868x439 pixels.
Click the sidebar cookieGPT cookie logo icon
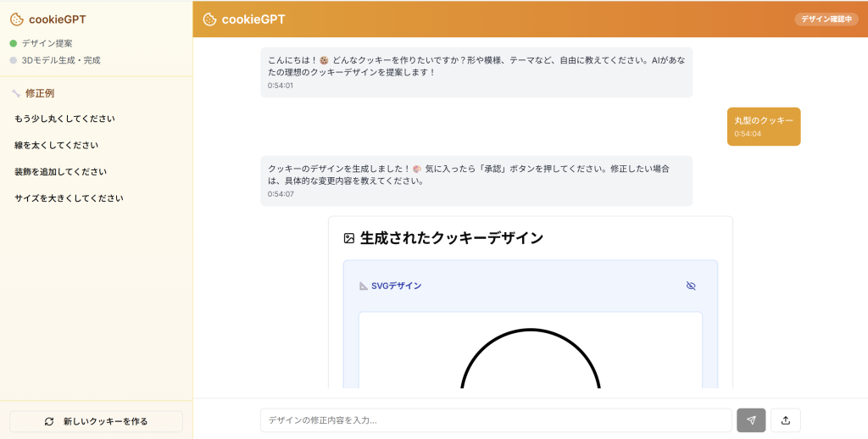click(17, 19)
